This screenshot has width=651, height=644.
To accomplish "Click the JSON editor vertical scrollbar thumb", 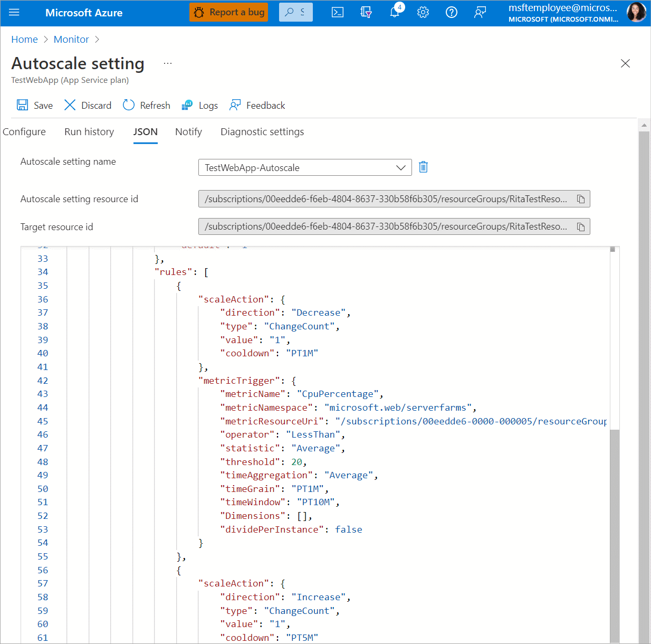I will tap(615, 528).
